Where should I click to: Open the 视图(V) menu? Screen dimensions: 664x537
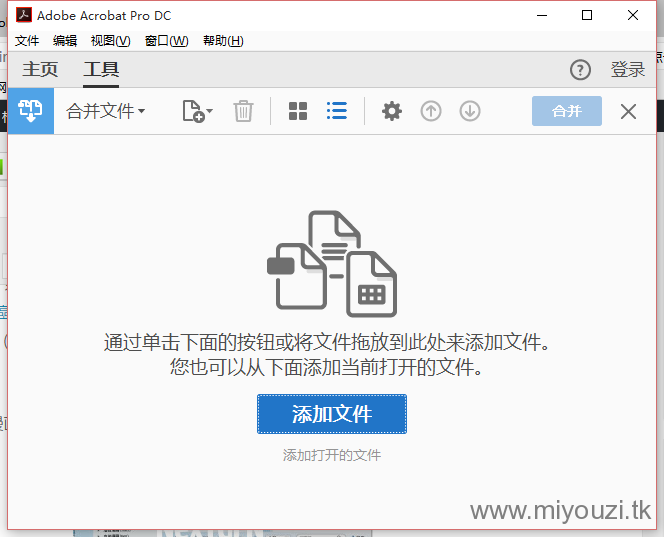pyautogui.click(x=111, y=41)
